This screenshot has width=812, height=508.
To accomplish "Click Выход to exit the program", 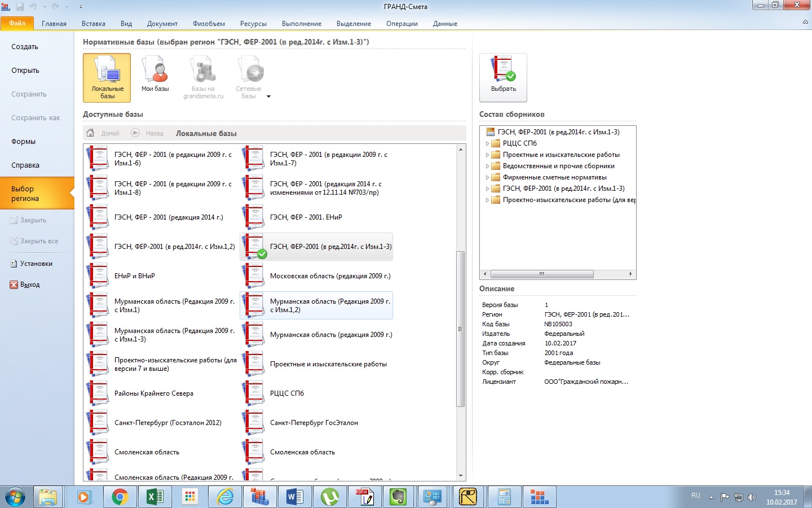I will pos(30,284).
